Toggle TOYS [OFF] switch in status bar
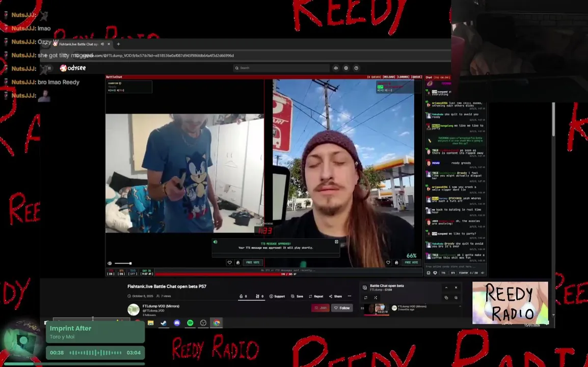The image size is (588, 367). (133, 272)
